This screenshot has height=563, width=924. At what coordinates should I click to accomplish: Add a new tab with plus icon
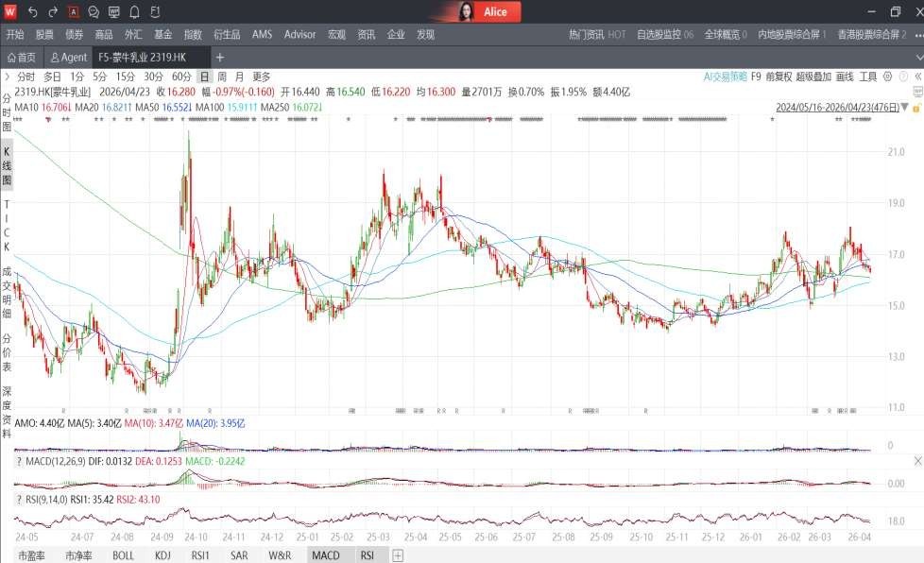point(220,58)
